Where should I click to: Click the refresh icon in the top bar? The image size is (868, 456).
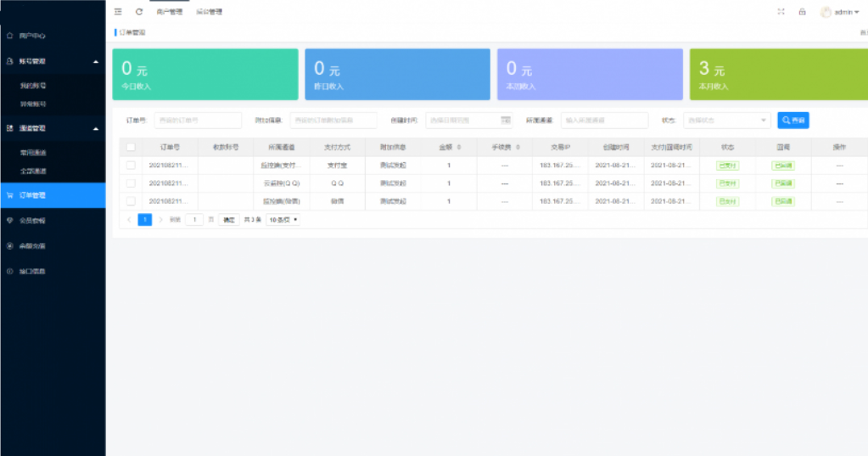pos(139,12)
